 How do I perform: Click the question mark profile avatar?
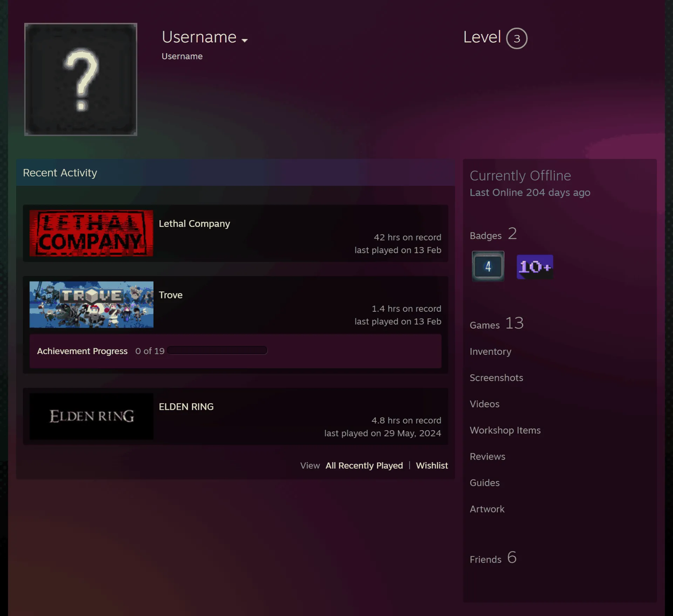pos(81,79)
